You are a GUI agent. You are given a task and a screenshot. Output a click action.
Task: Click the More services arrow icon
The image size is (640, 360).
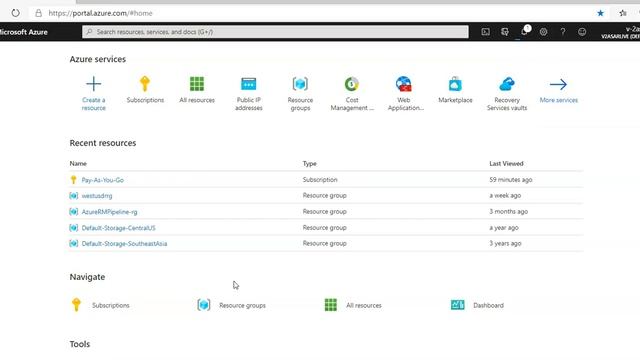pos(558,84)
